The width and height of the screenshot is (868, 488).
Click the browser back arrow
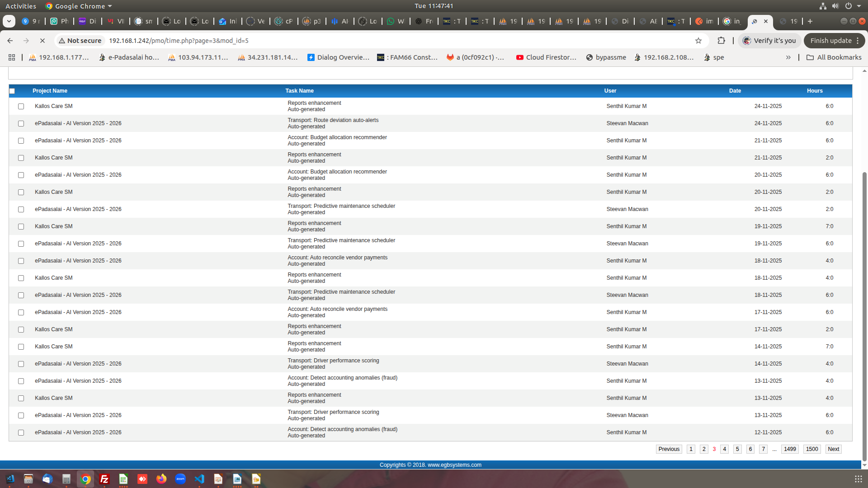10,41
